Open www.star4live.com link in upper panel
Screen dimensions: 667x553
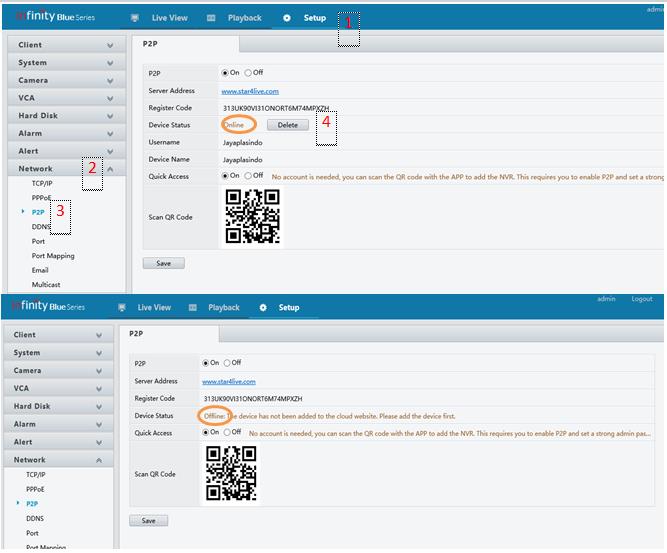[242, 91]
